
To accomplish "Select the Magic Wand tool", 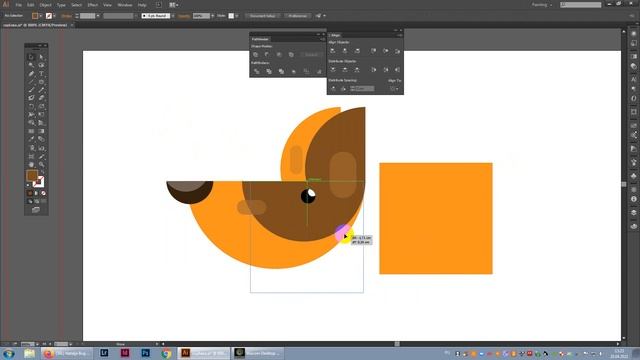I will coord(31,65).
